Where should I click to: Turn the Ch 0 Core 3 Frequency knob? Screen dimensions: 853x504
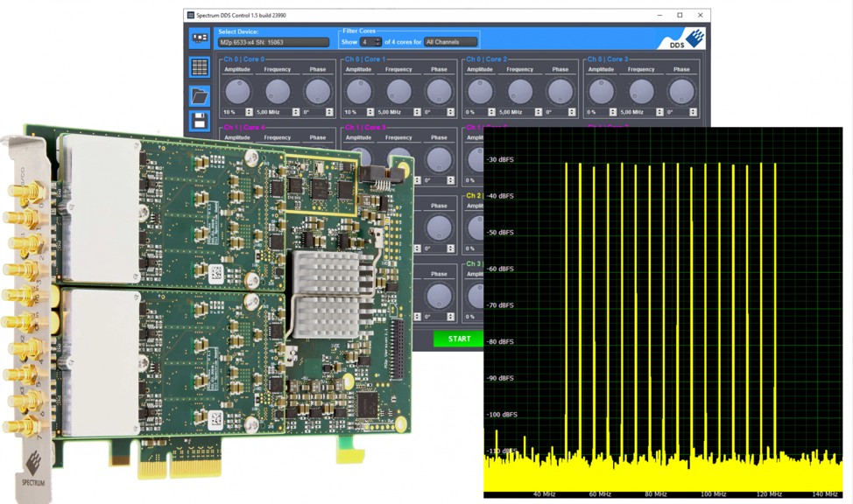(x=641, y=91)
